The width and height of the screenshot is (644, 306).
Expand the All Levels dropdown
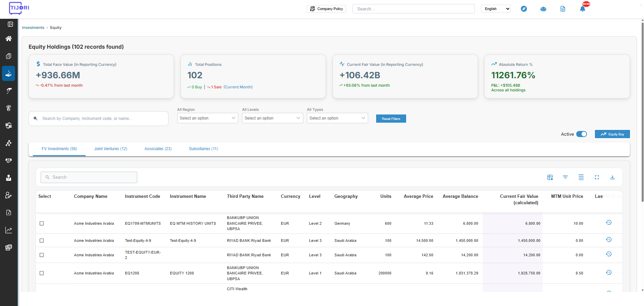tap(273, 118)
